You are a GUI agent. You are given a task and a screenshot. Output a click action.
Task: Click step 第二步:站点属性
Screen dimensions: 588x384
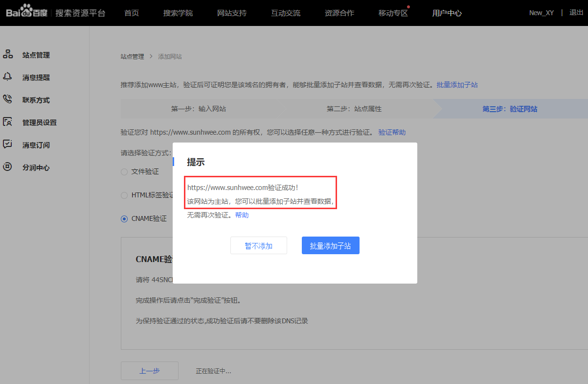click(354, 109)
